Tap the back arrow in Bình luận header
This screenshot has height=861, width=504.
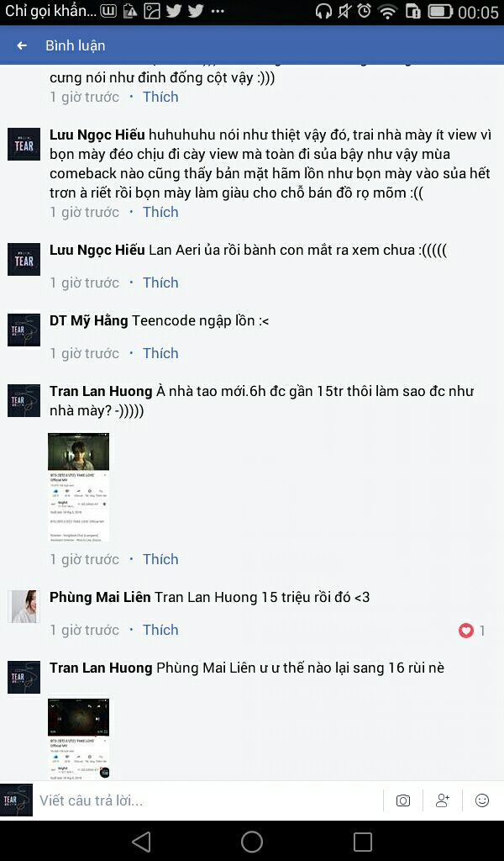[22, 45]
